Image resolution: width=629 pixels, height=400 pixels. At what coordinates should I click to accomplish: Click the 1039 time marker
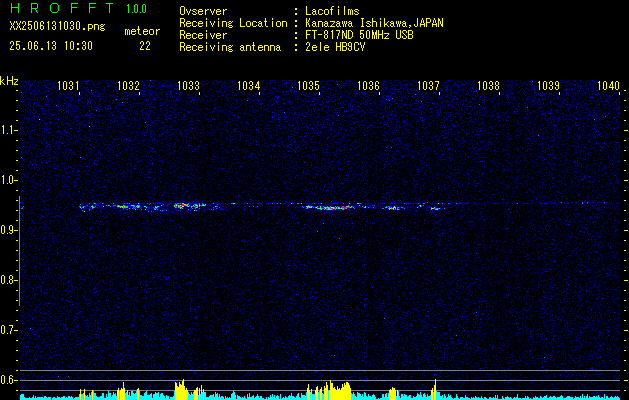548,85
